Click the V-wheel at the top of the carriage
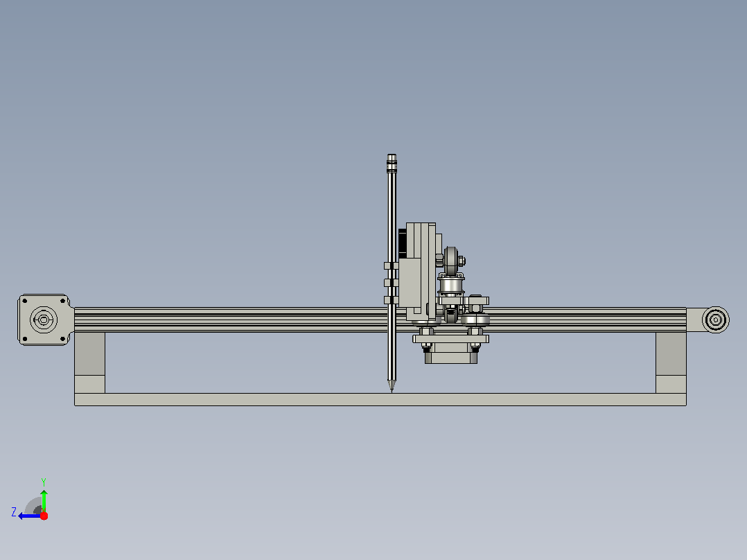The width and height of the screenshot is (747, 560). pyautogui.click(x=451, y=260)
